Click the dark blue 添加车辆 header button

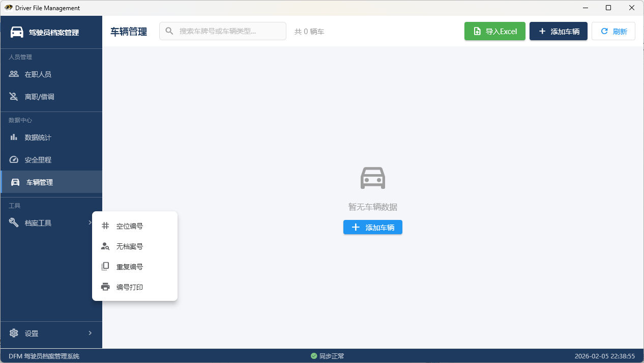[x=558, y=31]
